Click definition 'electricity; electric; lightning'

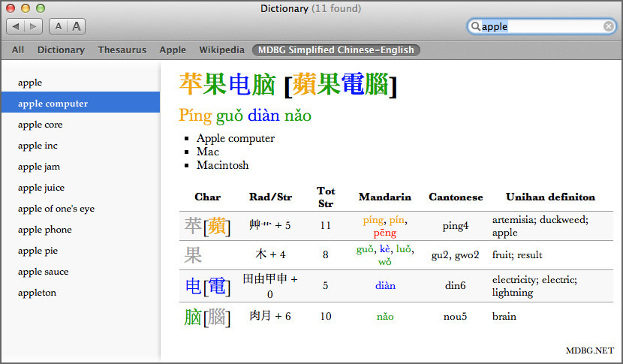534,286
